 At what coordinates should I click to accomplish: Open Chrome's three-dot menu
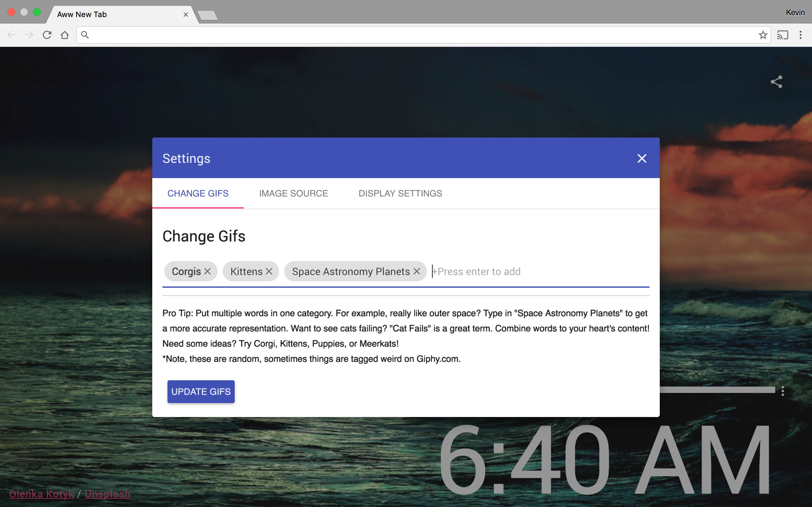pos(801,35)
